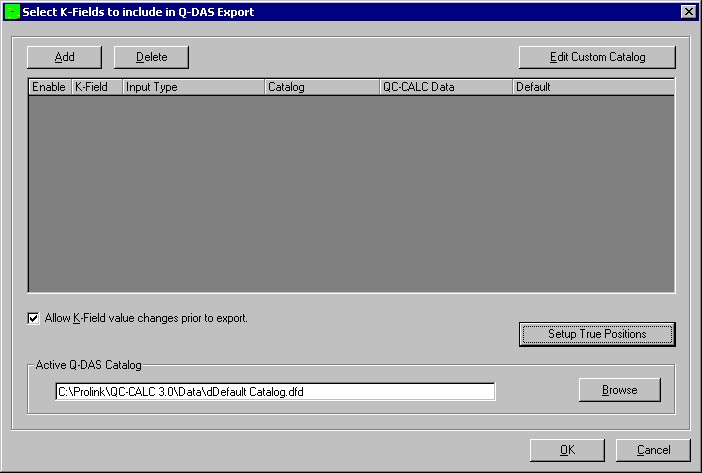Click the Delete button
The image size is (702, 473).
point(151,57)
